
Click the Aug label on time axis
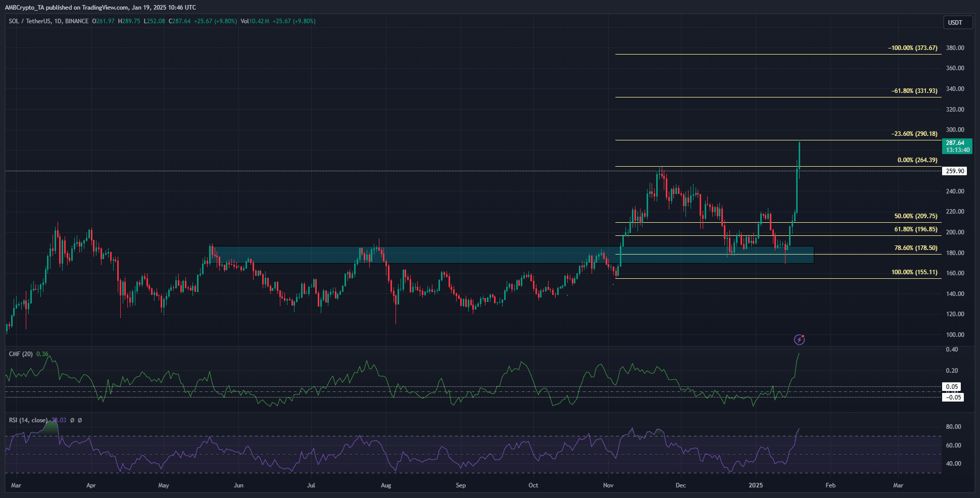386,485
